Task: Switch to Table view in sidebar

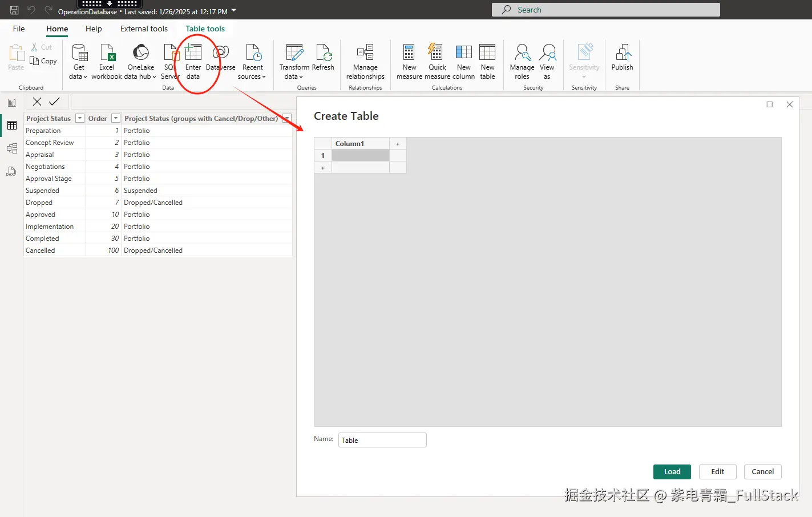Action: [x=12, y=126]
